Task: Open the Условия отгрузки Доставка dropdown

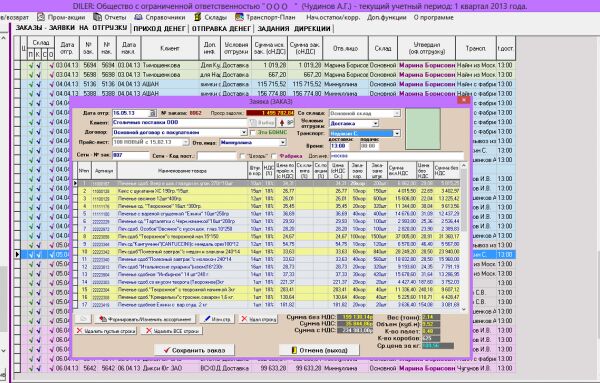Action: pyautogui.click(x=375, y=123)
